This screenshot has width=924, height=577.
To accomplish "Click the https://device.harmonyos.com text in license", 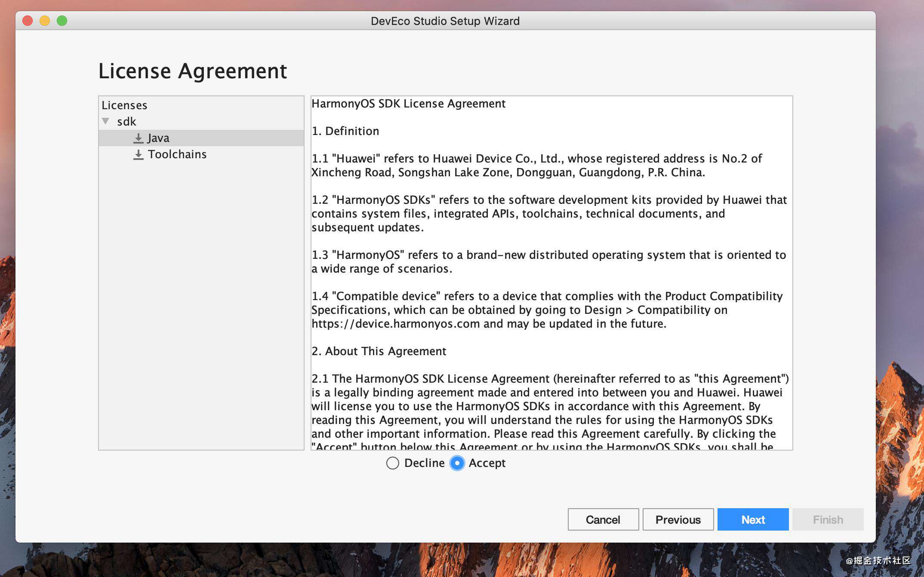I will pyautogui.click(x=395, y=324).
